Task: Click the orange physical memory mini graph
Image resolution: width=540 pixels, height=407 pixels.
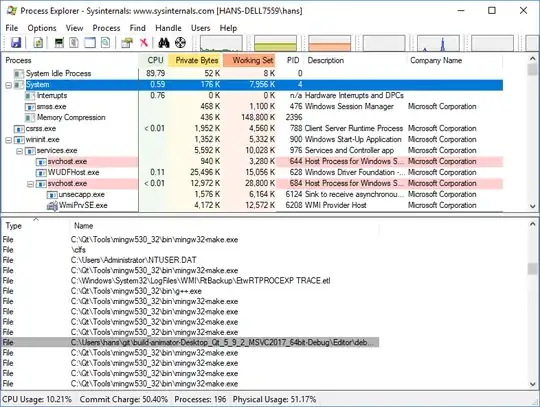Action: [330, 43]
